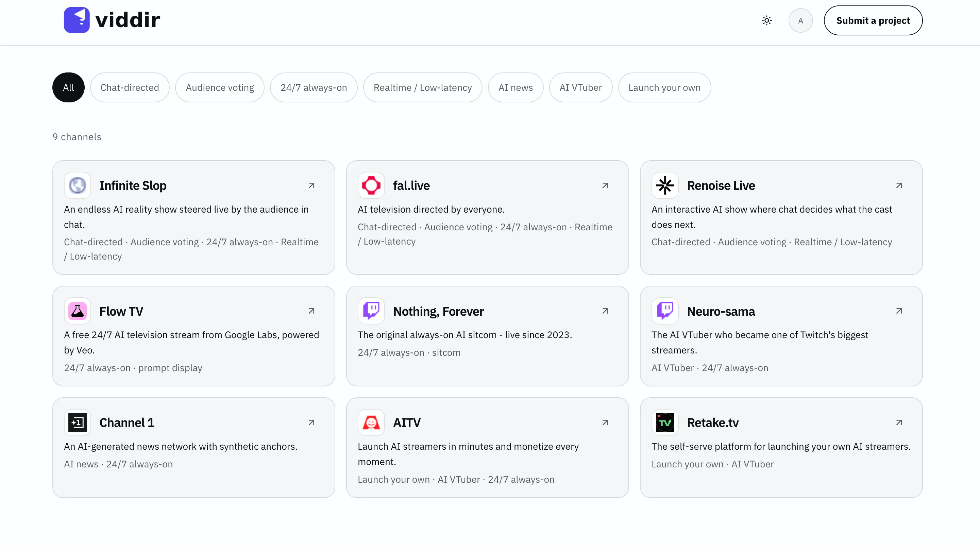Click Renoise Live tags line
The image size is (980, 547).
pos(772,242)
